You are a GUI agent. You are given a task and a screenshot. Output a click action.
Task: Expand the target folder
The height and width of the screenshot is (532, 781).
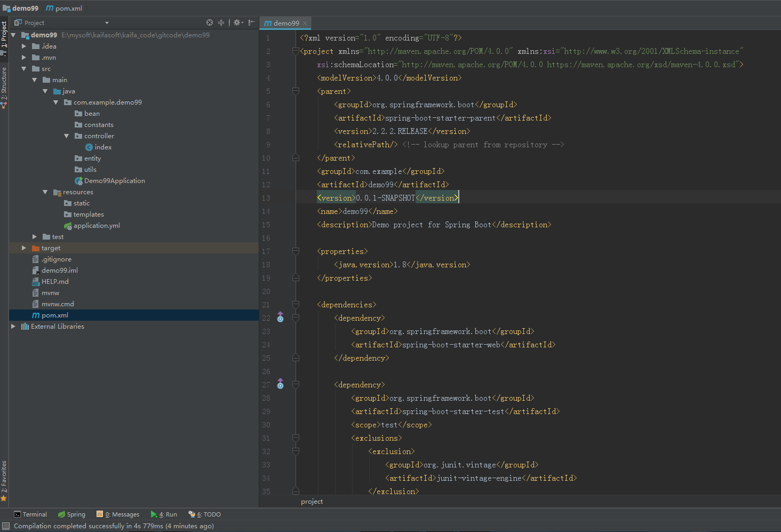(23, 248)
